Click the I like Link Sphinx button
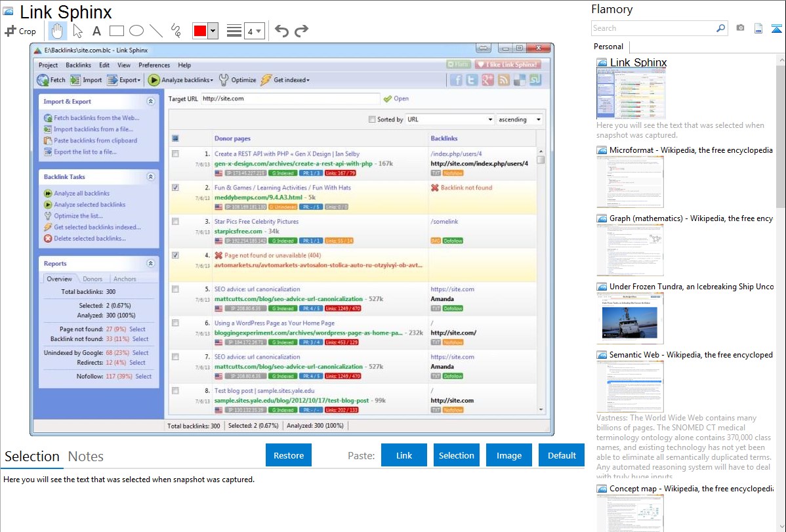Image resolution: width=786 pixels, height=532 pixels. (508, 64)
